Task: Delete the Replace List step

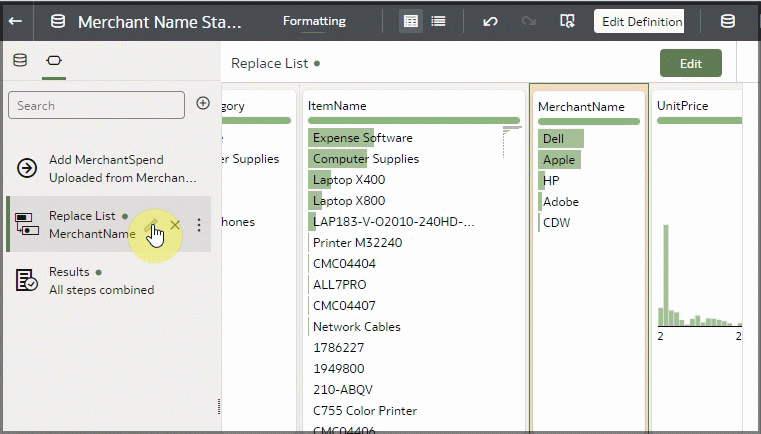Action: tap(176, 225)
